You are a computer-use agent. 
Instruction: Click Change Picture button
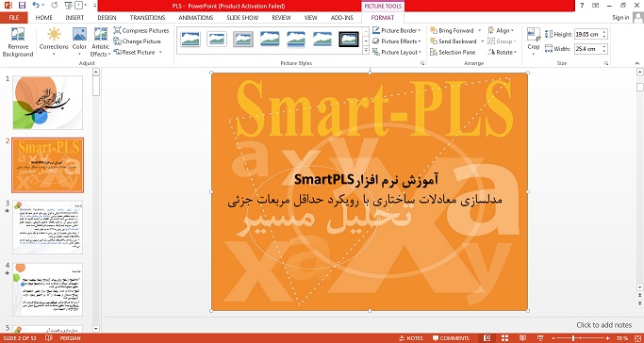[137, 41]
